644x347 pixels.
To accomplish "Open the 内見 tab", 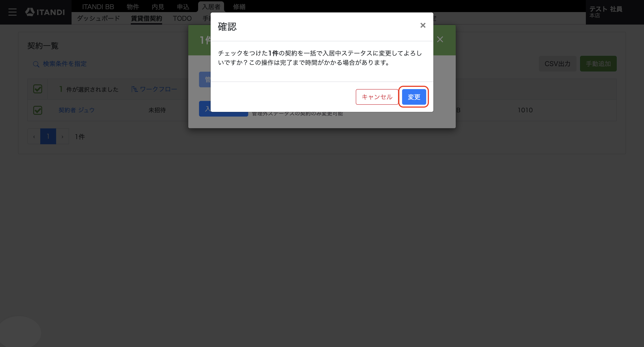I will click(x=158, y=7).
